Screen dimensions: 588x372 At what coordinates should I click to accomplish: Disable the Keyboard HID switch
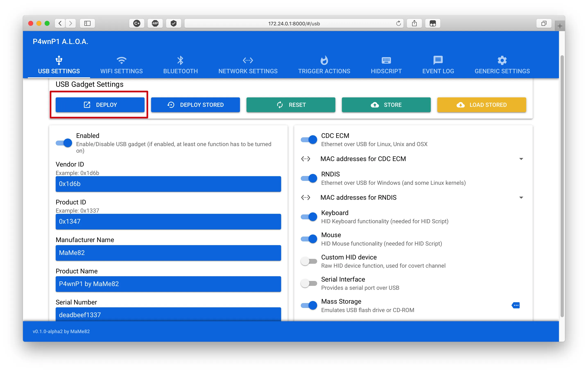pyautogui.click(x=309, y=217)
